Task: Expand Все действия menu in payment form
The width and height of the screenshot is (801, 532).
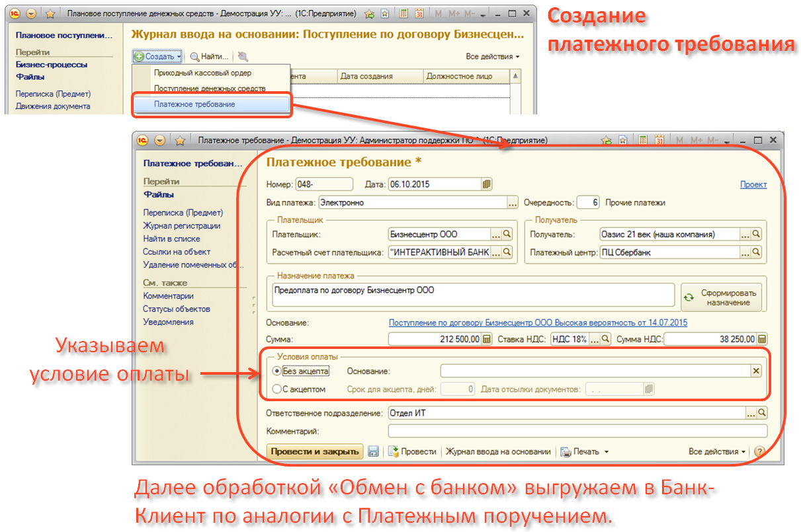Action: (x=716, y=451)
